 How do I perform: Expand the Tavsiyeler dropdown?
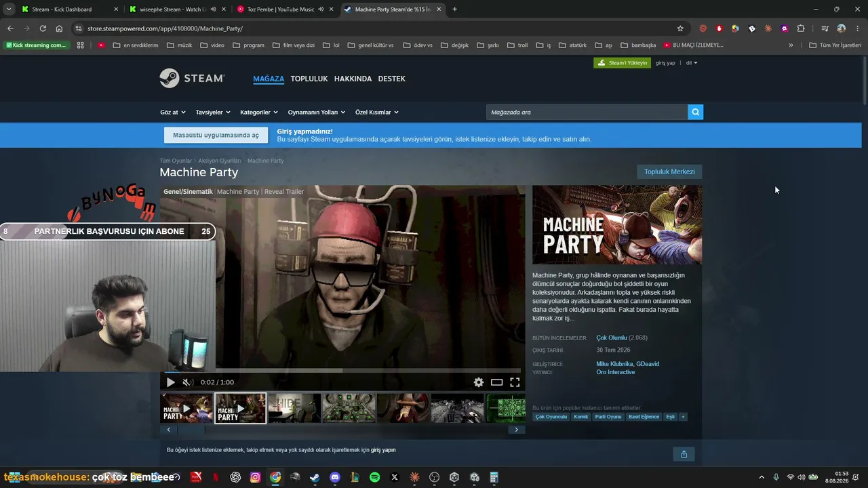[x=213, y=112]
